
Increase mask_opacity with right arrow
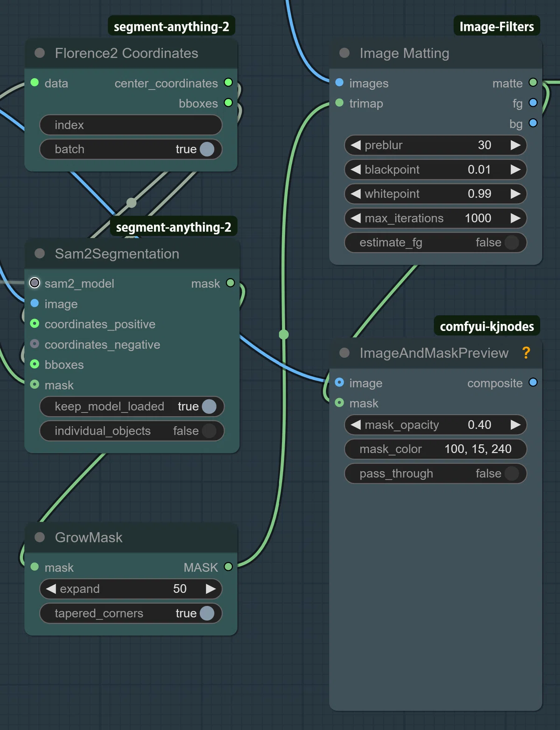515,425
